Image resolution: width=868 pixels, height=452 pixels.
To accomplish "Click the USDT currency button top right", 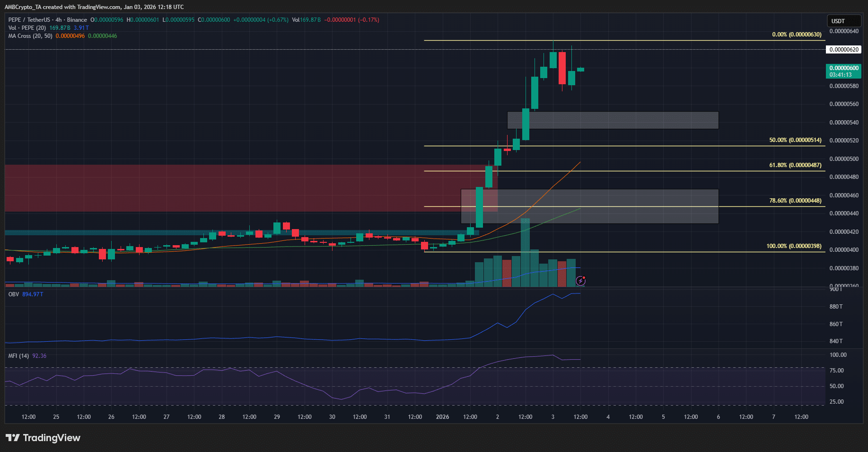I will (844, 21).
